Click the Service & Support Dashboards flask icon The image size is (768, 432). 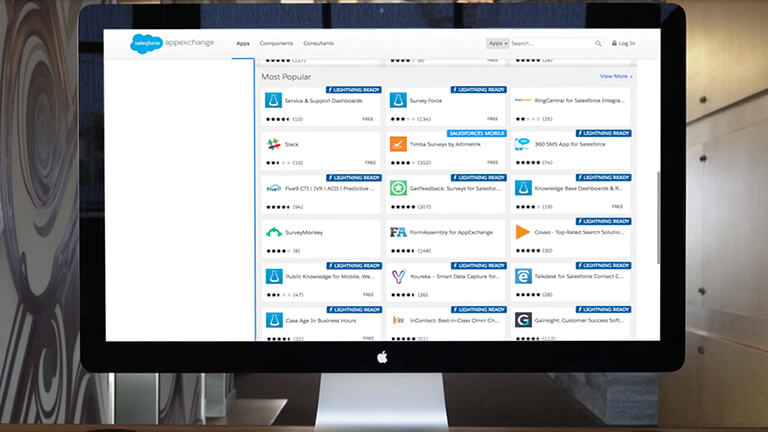273,100
